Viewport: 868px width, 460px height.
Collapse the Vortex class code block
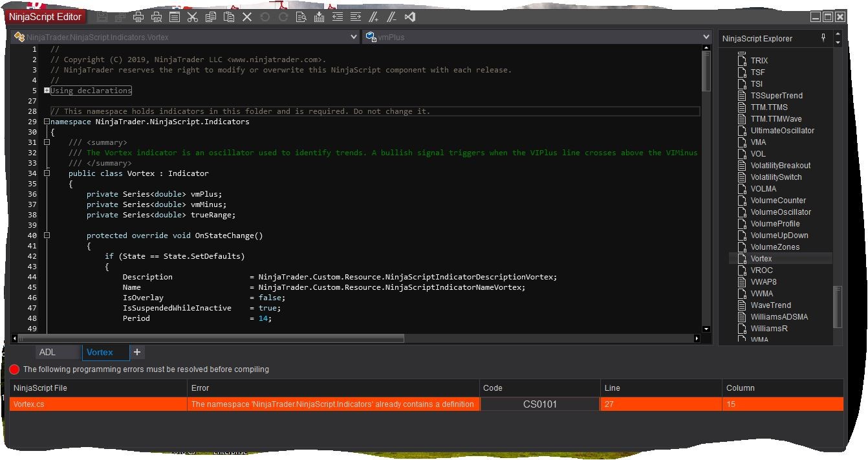[x=47, y=173]
